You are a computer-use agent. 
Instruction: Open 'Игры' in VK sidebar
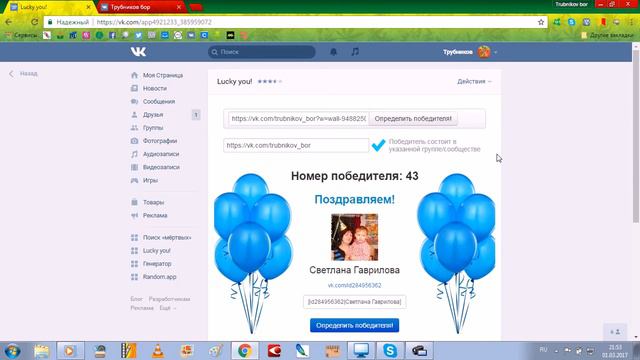(150, 180)
